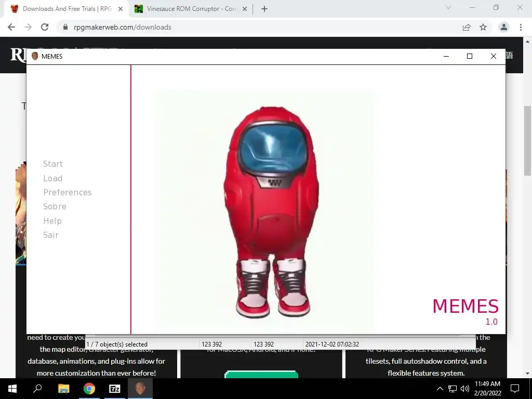Click the page scrollbar up arrow
Screen dimensions: 532x399
(x=527, y=42)
